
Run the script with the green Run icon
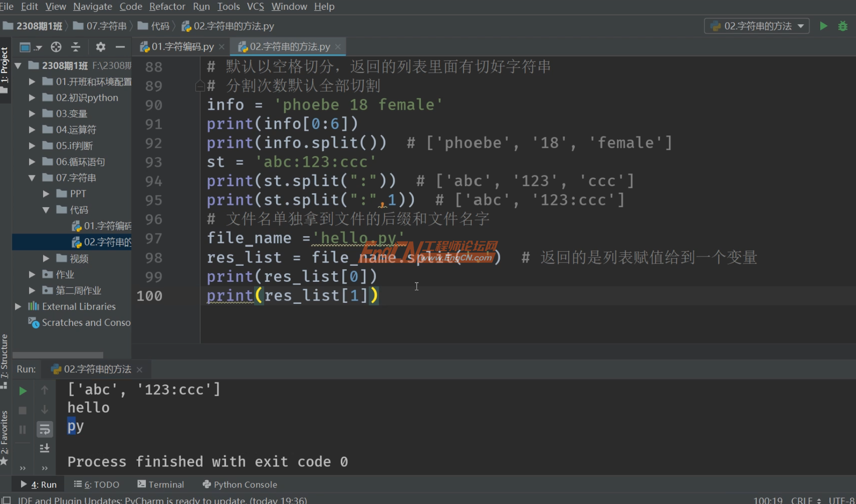[x=824, y=26]
